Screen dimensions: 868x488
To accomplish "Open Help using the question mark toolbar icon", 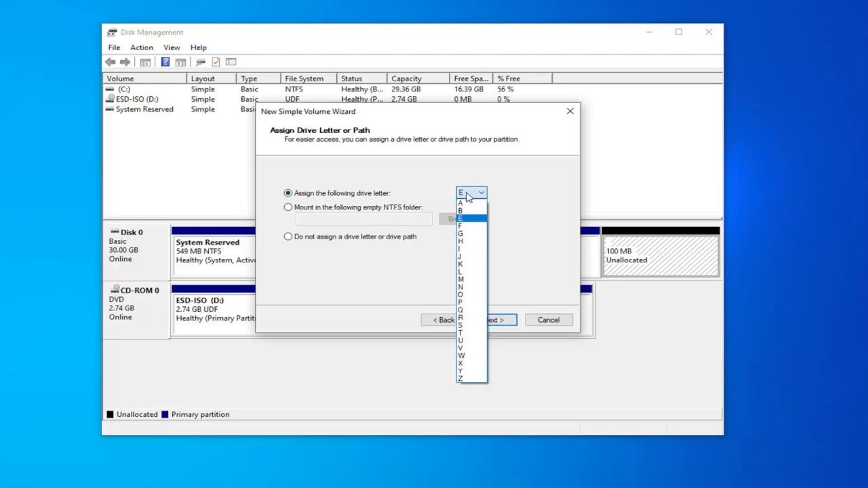I will point(165,62).
